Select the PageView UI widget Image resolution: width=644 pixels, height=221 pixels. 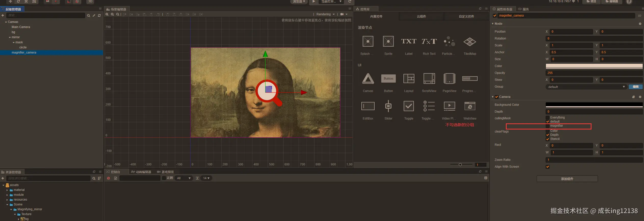(x=449, y=79)
